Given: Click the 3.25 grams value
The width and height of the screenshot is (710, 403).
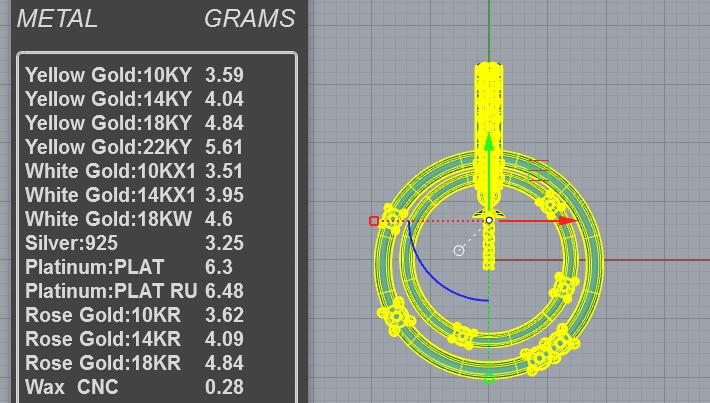Looking at the screenshot, I should (x=225, y=243).
